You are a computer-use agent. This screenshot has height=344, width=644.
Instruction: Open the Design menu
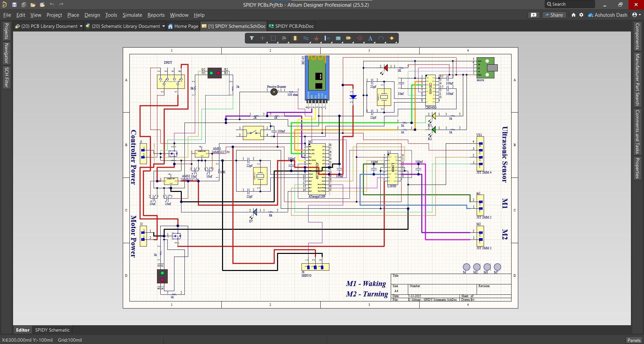click(x=92, y=15)
